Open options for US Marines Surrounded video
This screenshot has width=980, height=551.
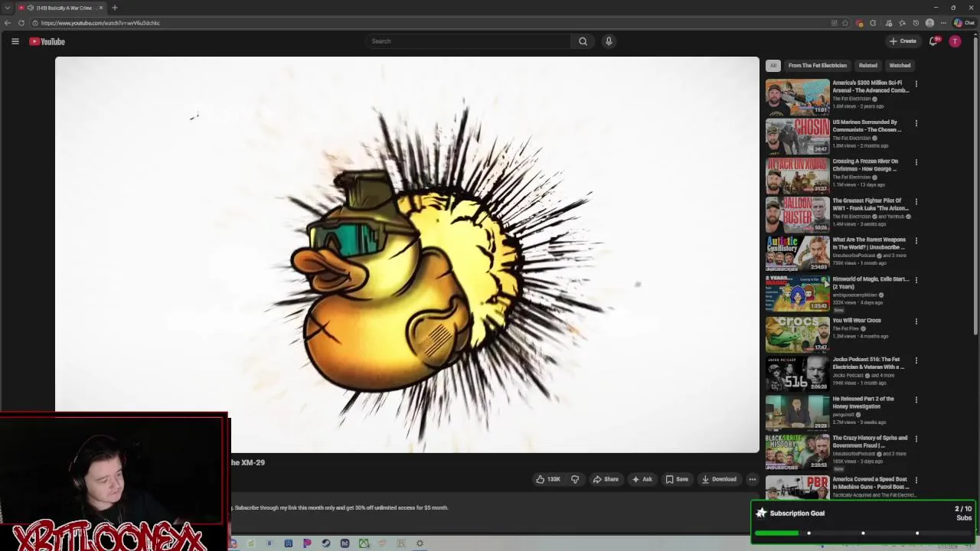click(916, 123)
